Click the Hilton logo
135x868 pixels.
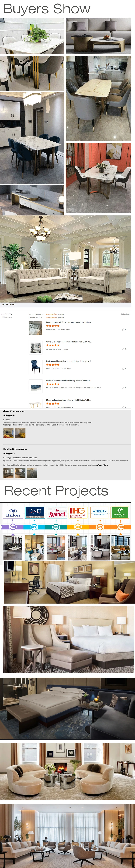[x=13, y=513]
